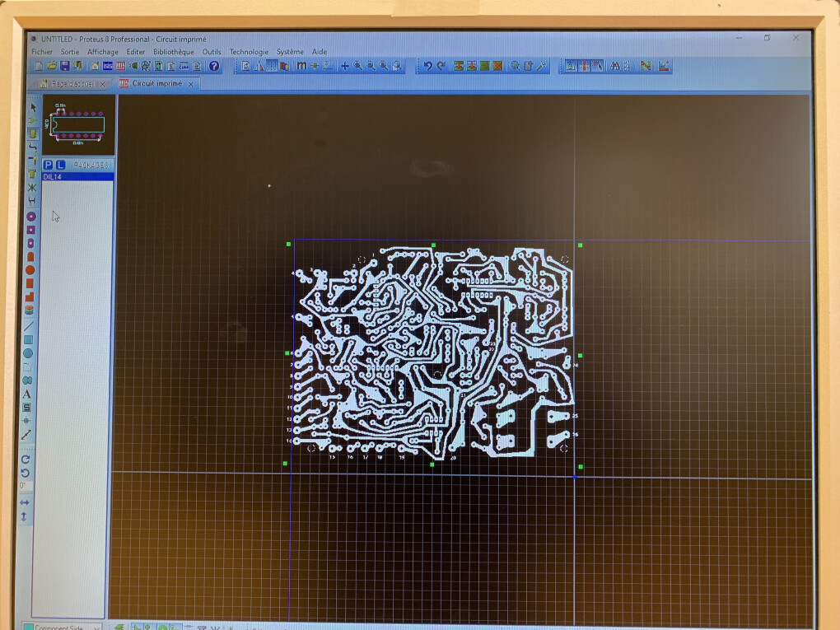
Task: Open the Technologie menu
Action: tap(249, 52)
